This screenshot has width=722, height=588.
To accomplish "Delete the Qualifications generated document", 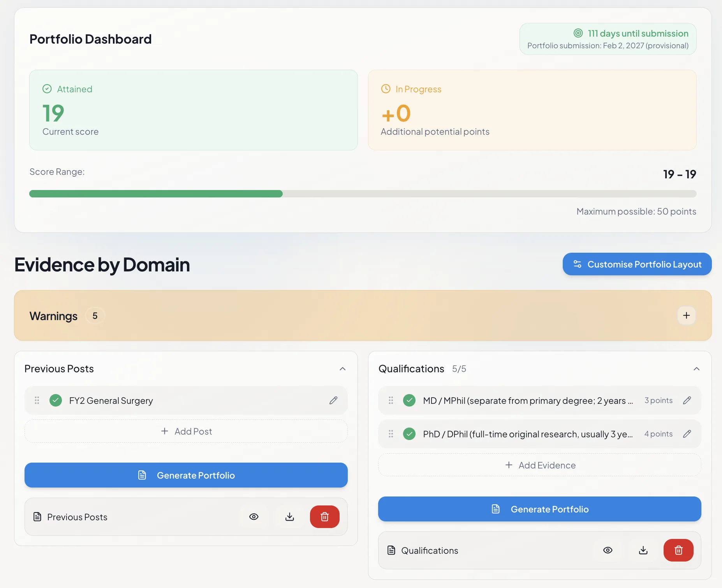I will point(678,550).
